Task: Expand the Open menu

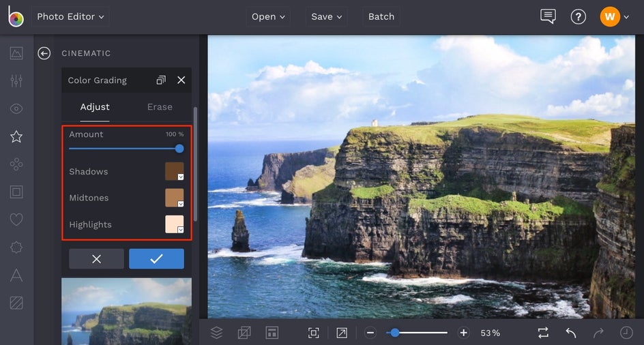Action: (268, 17)
